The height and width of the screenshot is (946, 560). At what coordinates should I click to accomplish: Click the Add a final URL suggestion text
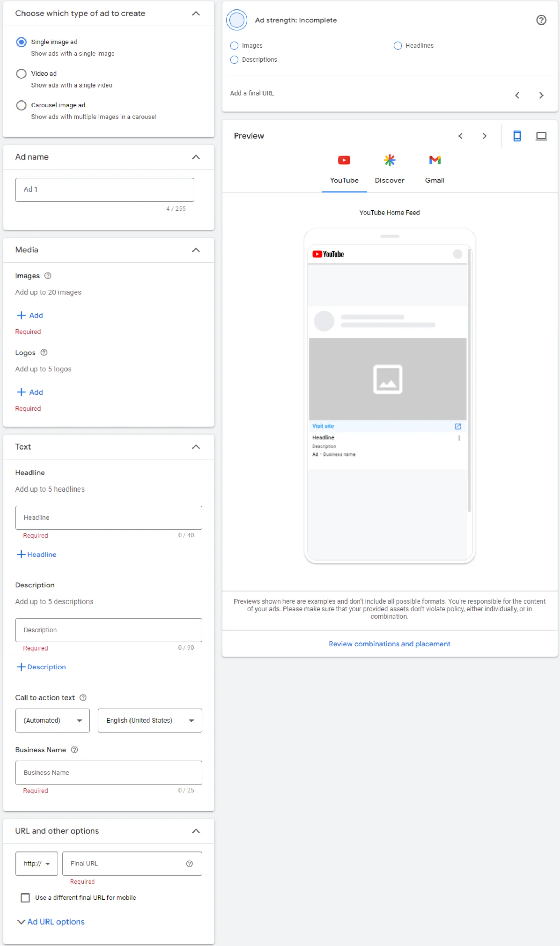click(x=252, y=93)
